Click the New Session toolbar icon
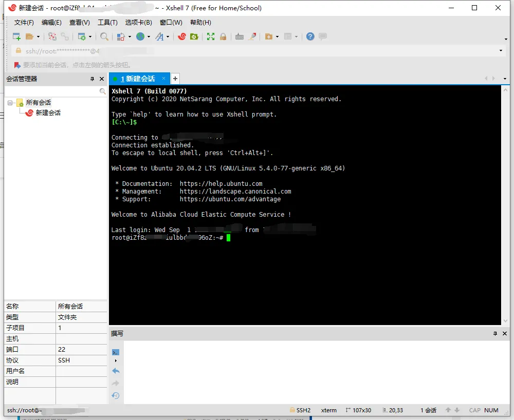 (x=16, y=36)
